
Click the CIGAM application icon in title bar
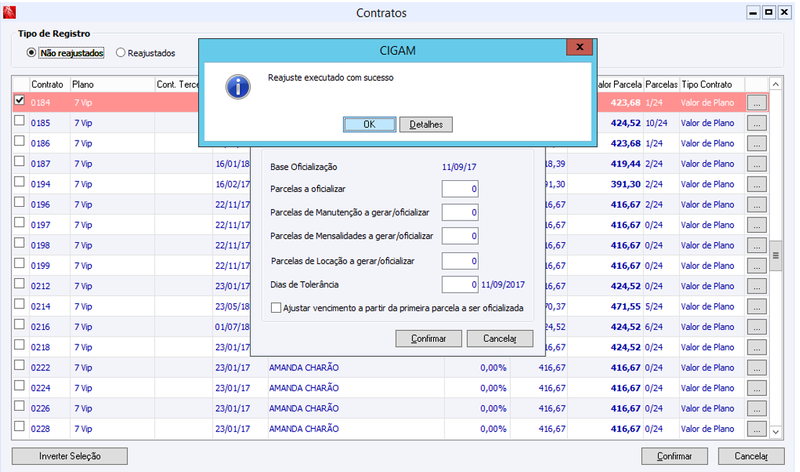point(9,12)
